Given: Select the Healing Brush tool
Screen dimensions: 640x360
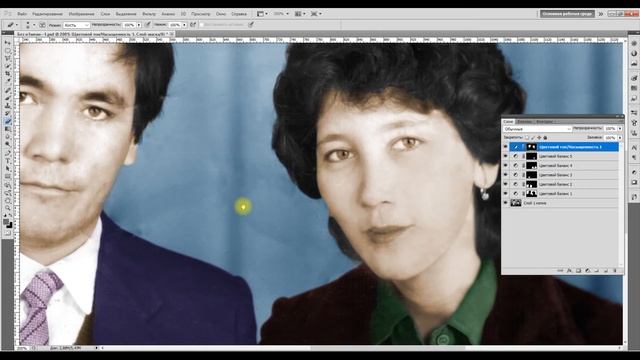Looking at the screenshot, I should pyautogui.click(x=8, y=90).
